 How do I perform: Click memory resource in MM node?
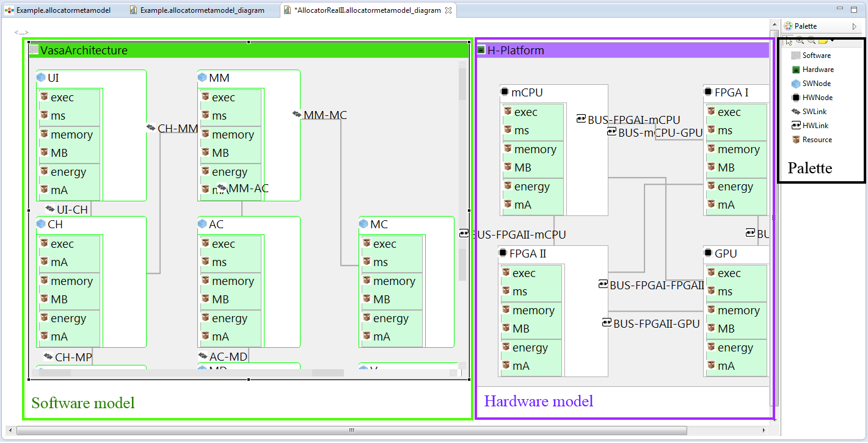click(232, 135)
